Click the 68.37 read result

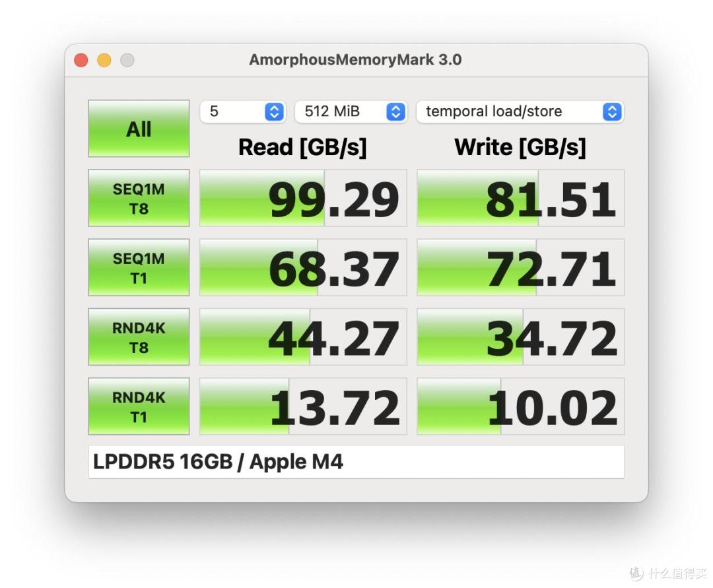pyautogui.click(x=303, y=268)
